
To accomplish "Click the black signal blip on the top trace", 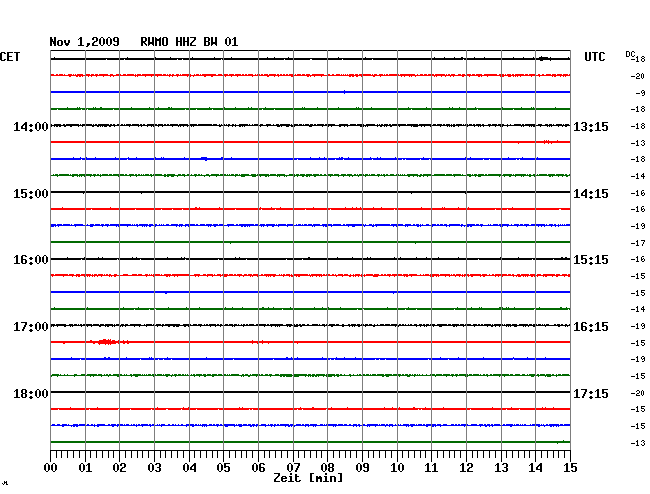I will click(544, 58).
